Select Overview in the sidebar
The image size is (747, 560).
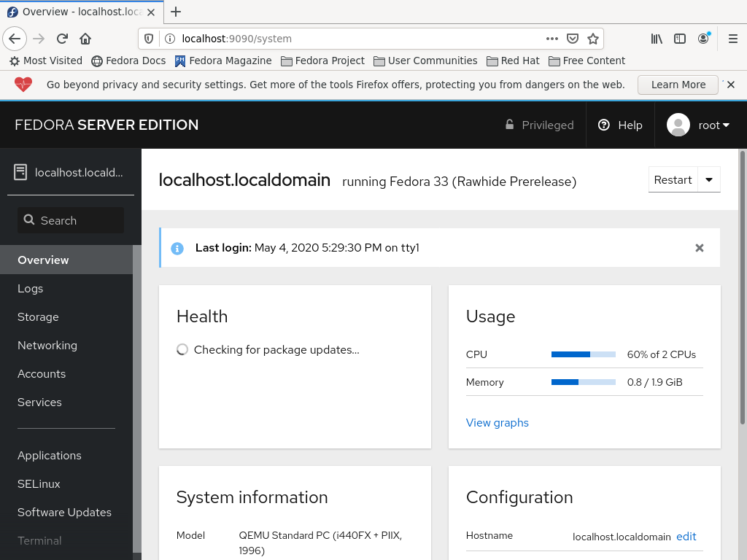tap(66, 260)
